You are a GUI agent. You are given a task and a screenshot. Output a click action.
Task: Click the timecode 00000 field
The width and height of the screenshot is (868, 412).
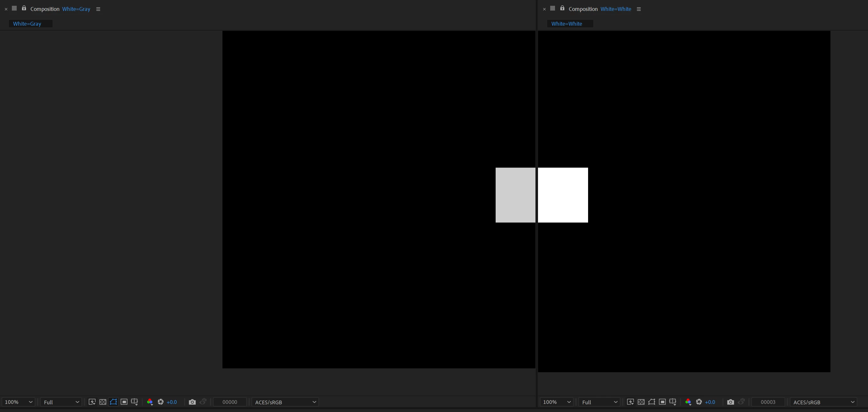(x=230, y=402)
